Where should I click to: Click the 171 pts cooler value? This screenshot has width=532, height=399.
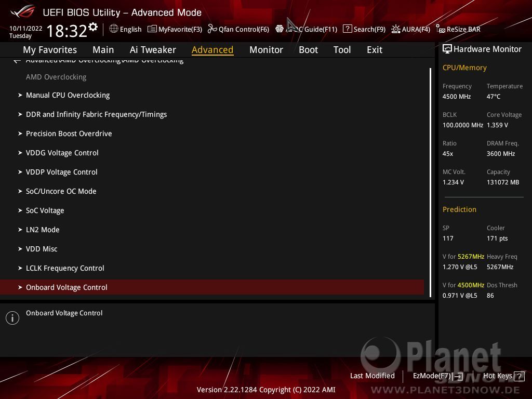[497, 238]
